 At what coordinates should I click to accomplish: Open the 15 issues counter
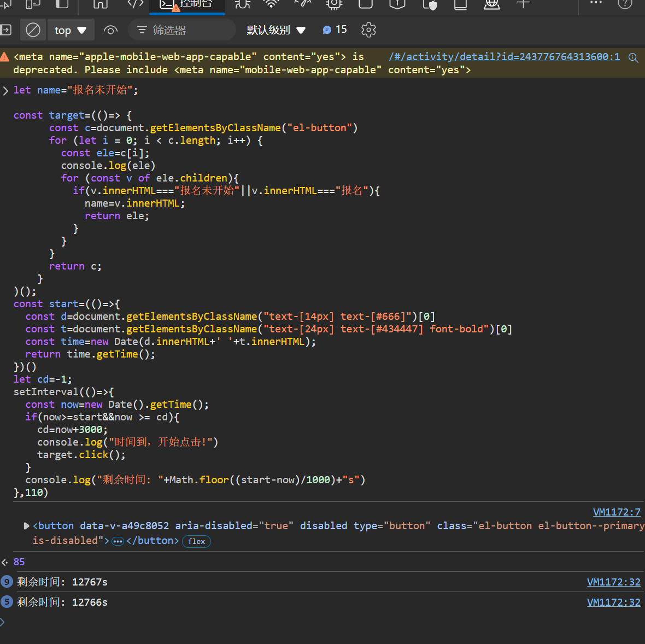[335, 30]
